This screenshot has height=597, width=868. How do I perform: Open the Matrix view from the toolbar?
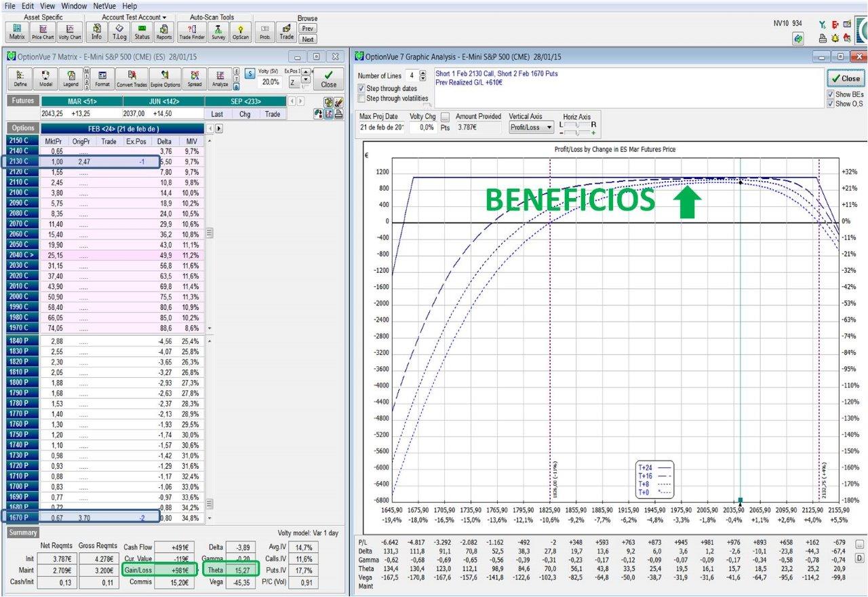coord(17,32)
